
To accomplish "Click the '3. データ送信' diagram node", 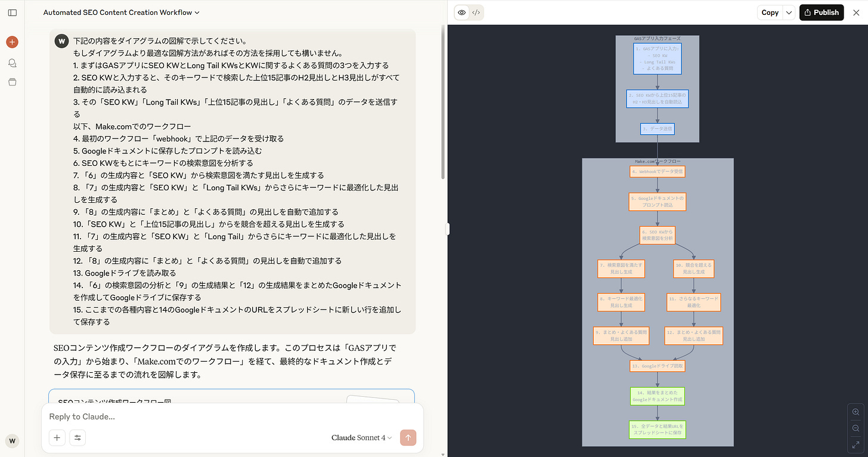I will [658, 129].
